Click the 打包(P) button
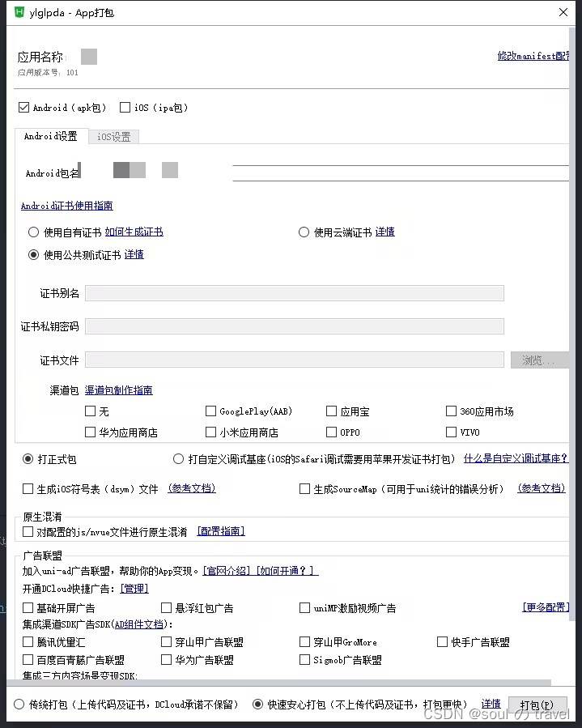The width and height of the screenshot is (582, 728). (x=537, y=705)
